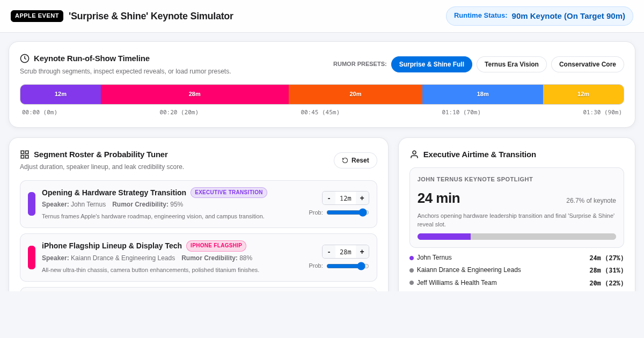
Task: Increase iPhone Flagship Lineup duration
Action: tap(362, 252)
